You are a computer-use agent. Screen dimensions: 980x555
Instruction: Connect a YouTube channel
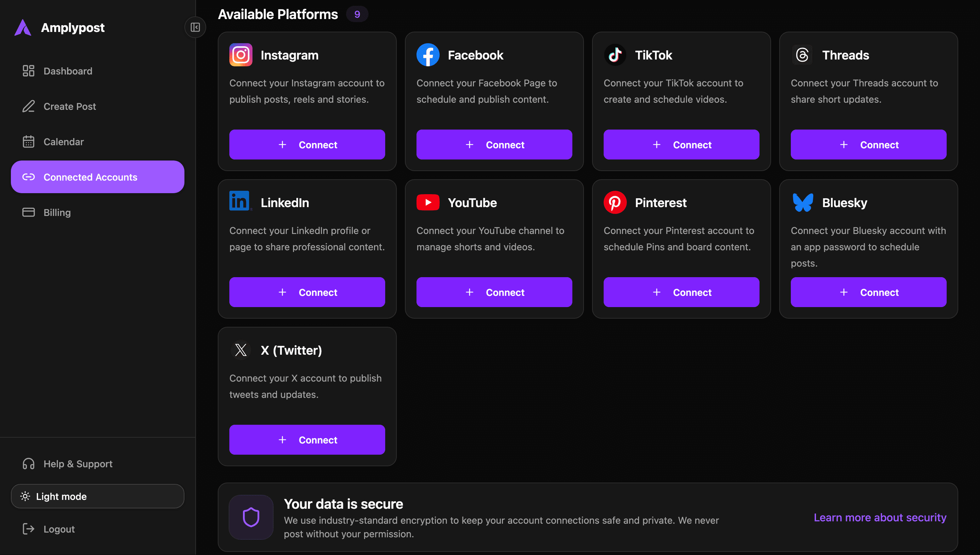494,292
